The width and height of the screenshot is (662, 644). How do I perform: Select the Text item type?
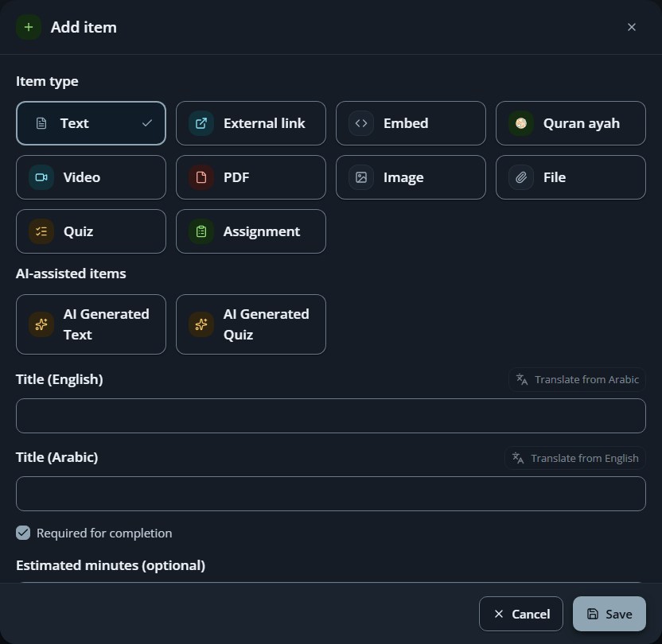91,123
